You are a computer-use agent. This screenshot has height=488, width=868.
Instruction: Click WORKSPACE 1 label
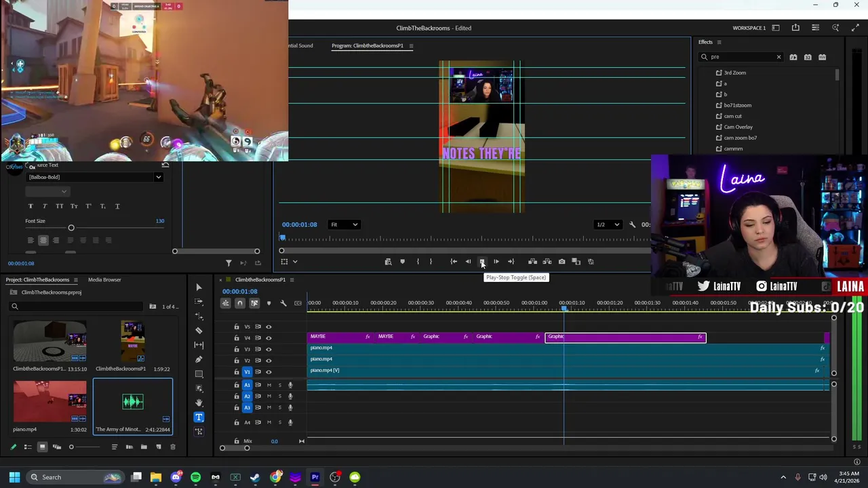coord(749,28)
